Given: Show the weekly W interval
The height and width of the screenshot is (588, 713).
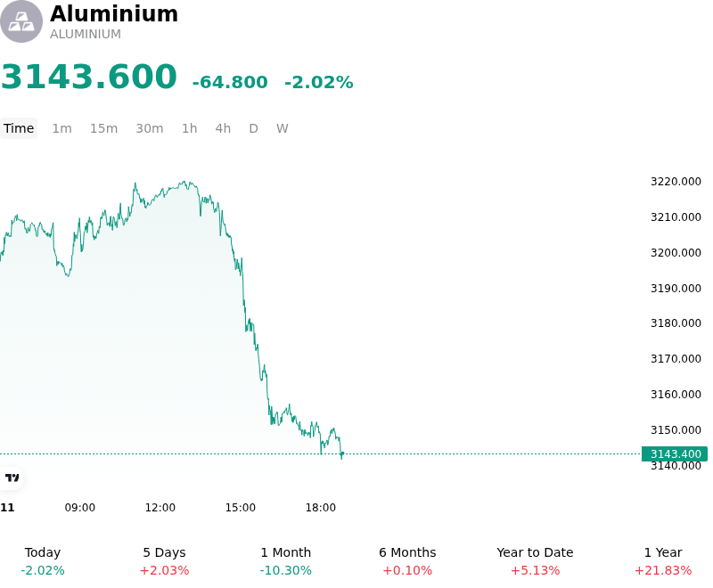Looking at the screenshot, I should 282,128.
